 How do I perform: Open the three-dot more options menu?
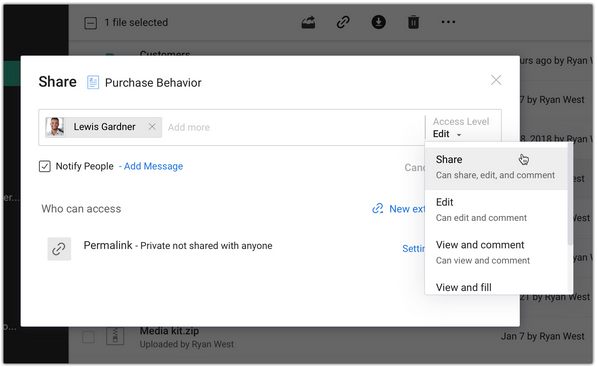coord(448,22)
